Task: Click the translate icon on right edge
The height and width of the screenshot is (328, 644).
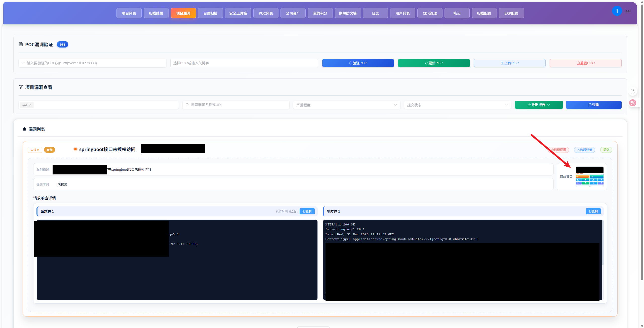Action: [633, 103]
